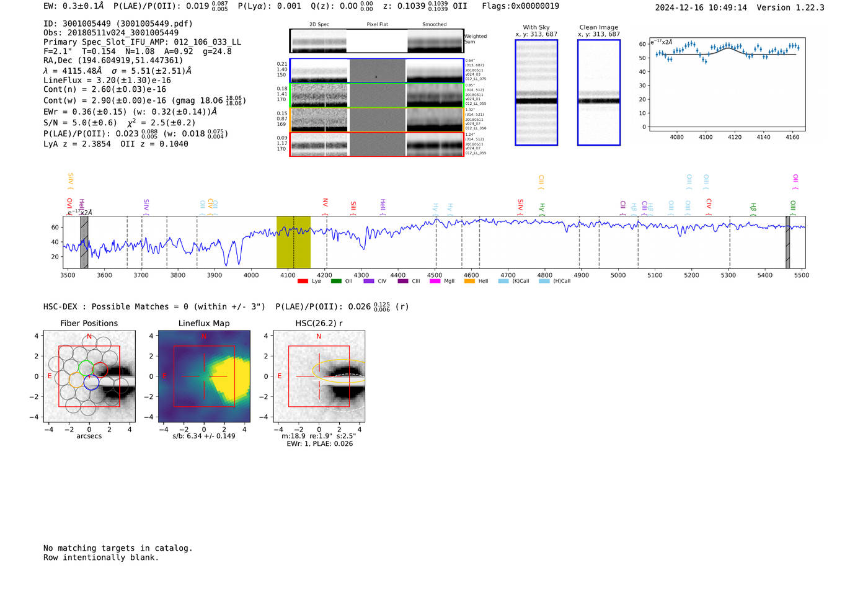This screenshot has width=868, height=591.
Task: Click the yellow highlighted band in spectrum
Action: (x=293, y=242)
